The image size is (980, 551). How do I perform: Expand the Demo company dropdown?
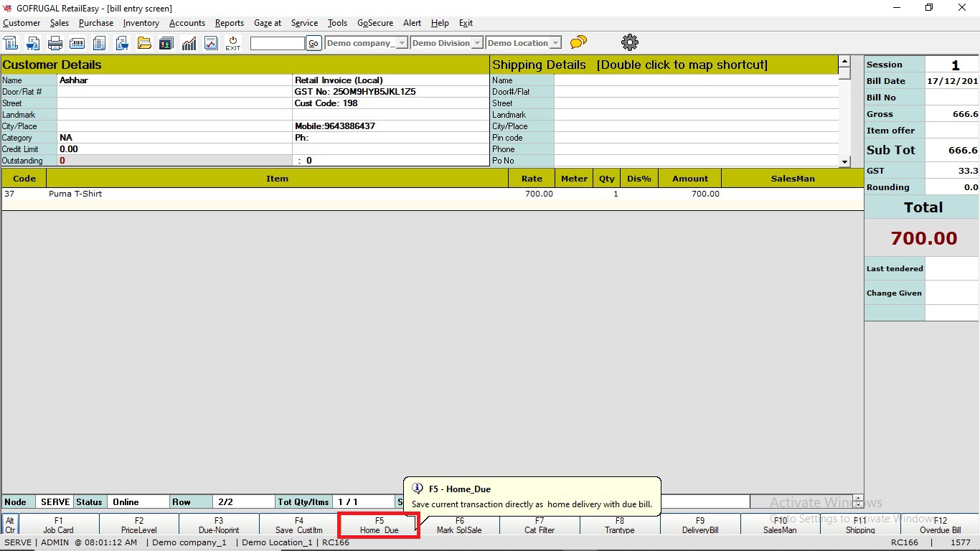point(402,43)
